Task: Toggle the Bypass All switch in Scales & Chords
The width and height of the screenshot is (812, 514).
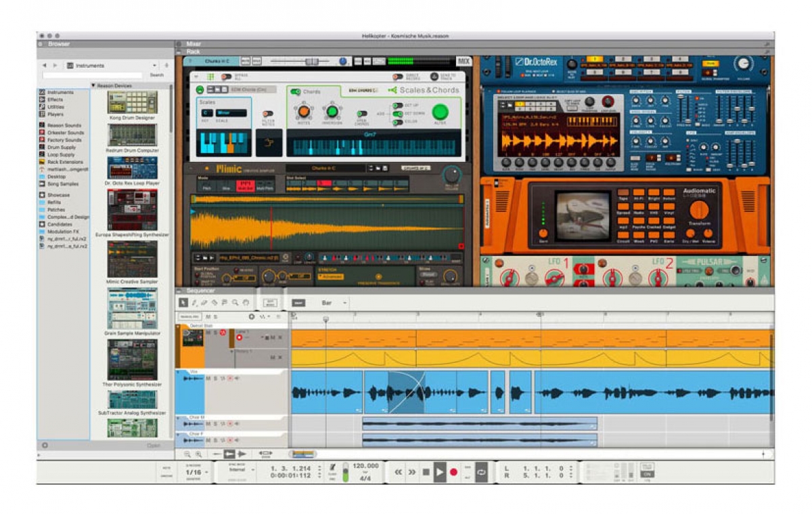Action: (225, 77)
